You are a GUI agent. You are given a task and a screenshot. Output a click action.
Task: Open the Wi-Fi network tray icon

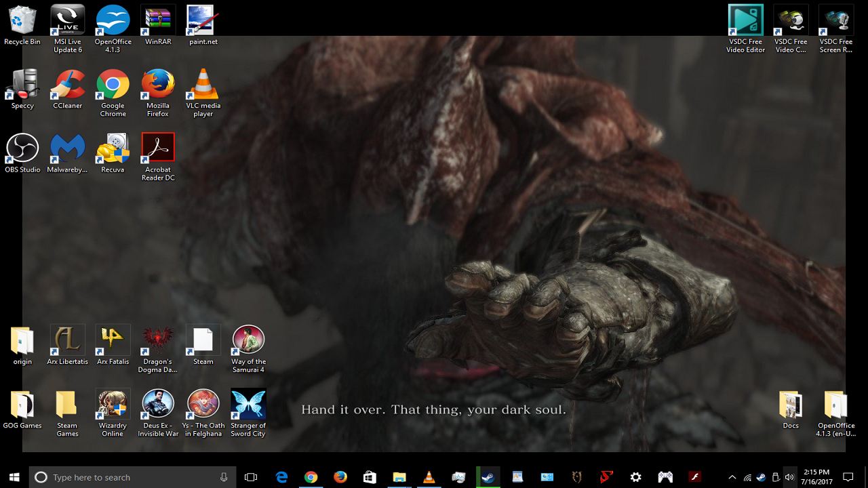point(747,477)
